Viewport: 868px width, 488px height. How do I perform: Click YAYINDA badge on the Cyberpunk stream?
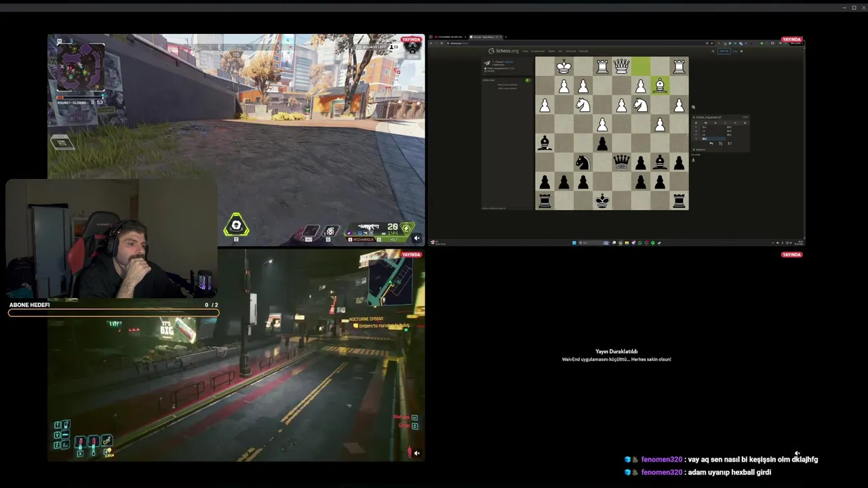[x=411, y=254]
